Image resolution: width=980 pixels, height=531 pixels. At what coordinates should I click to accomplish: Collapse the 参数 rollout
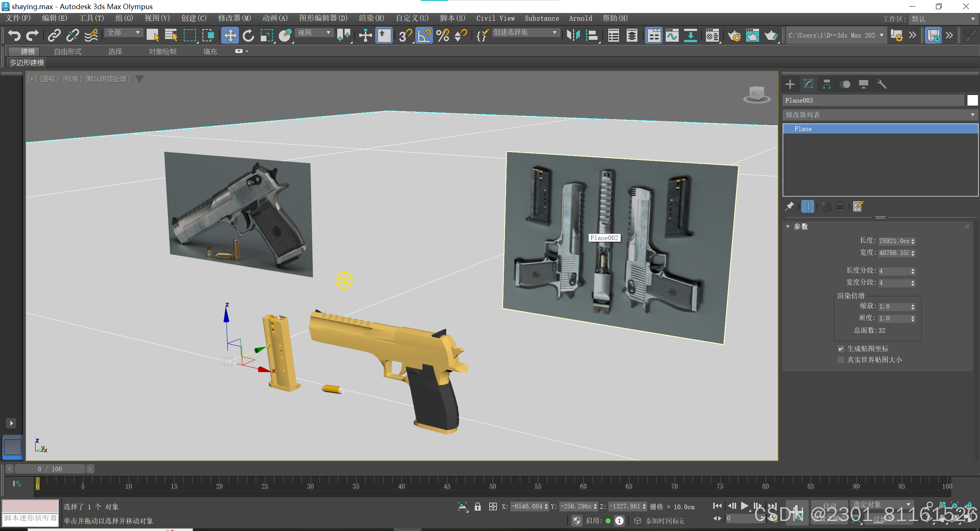[800, 227]
